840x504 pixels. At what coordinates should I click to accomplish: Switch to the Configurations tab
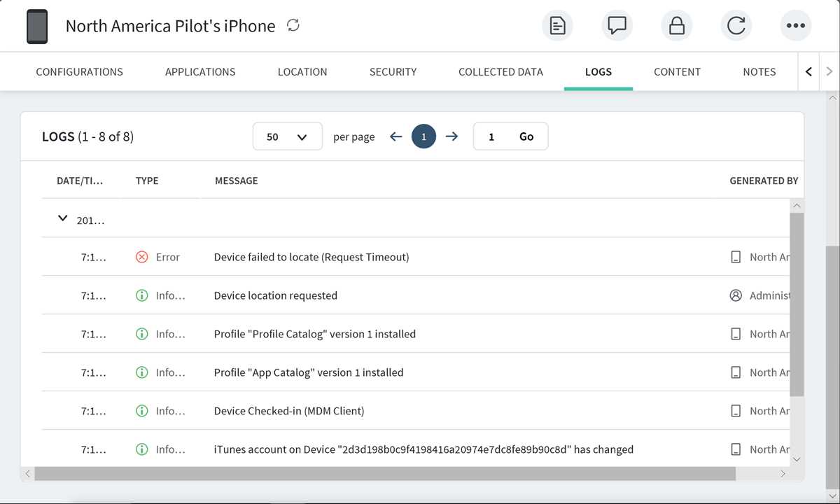[79, 71]
